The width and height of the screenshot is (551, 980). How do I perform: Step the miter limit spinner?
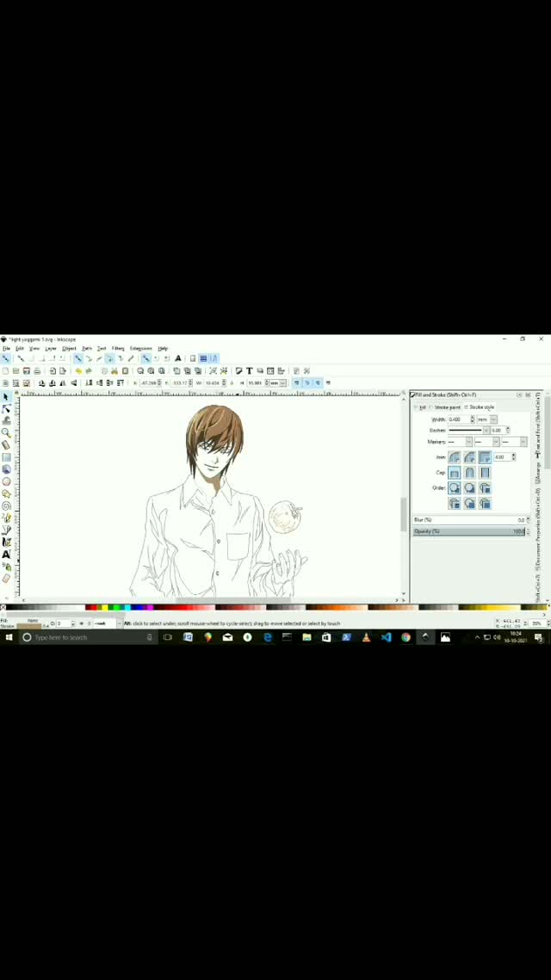[x=513, y=457]
